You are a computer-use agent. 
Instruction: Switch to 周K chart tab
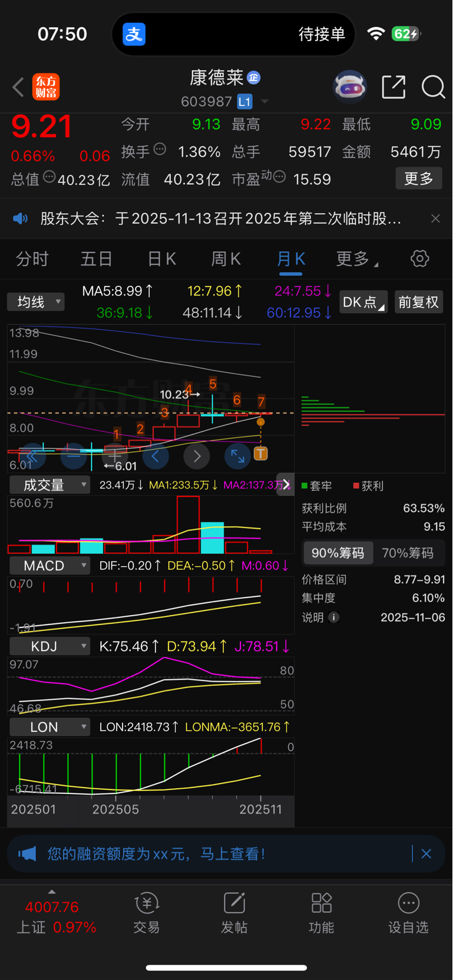point(226,259)
